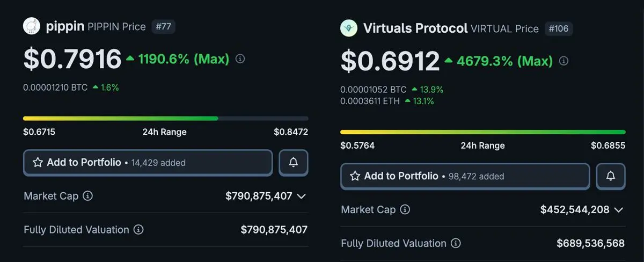Expand pippin market cap $790,875,407 chevron

pyautogui.click(x=302, y=196)
